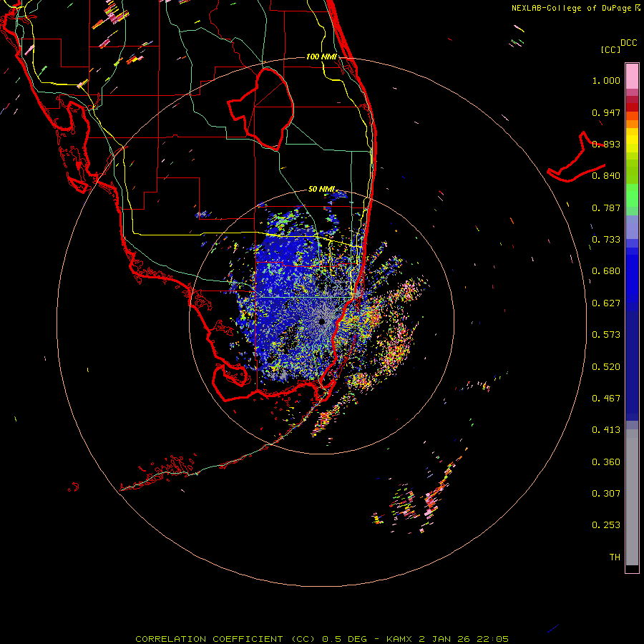Screen dimensions: 644x644
Task: Click the pink top segment of color bar
Action: [x=632, y=76]
